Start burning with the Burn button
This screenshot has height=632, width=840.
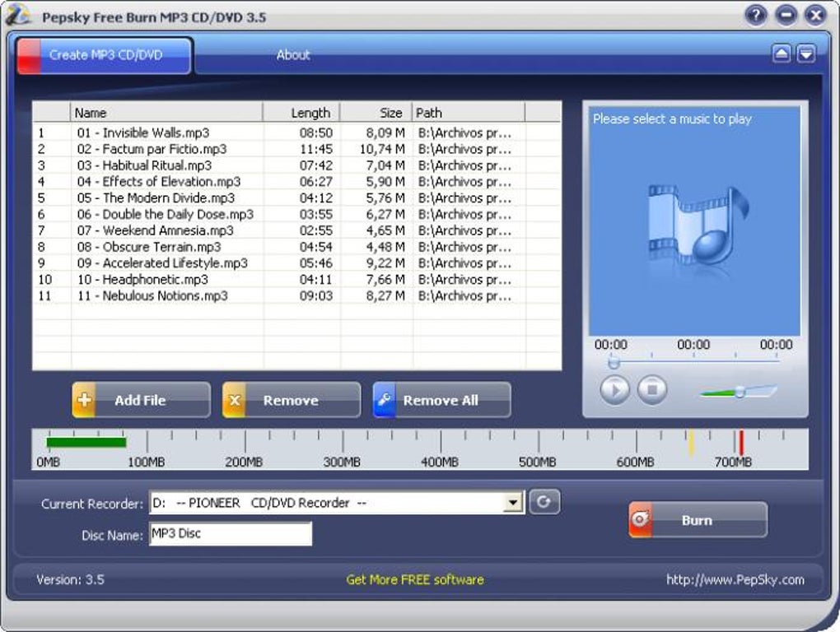pos(698,519)
